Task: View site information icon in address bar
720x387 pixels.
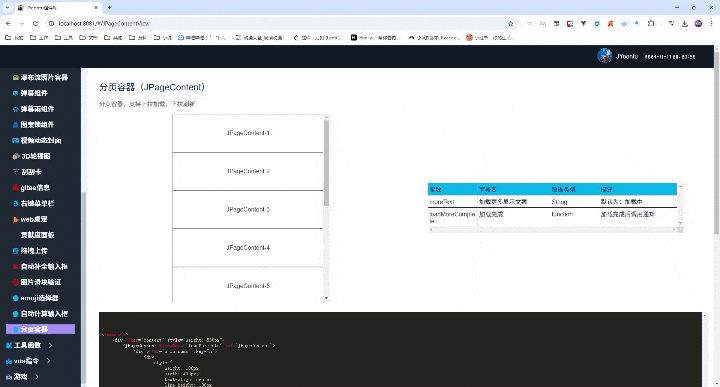Action: point(51,23)
